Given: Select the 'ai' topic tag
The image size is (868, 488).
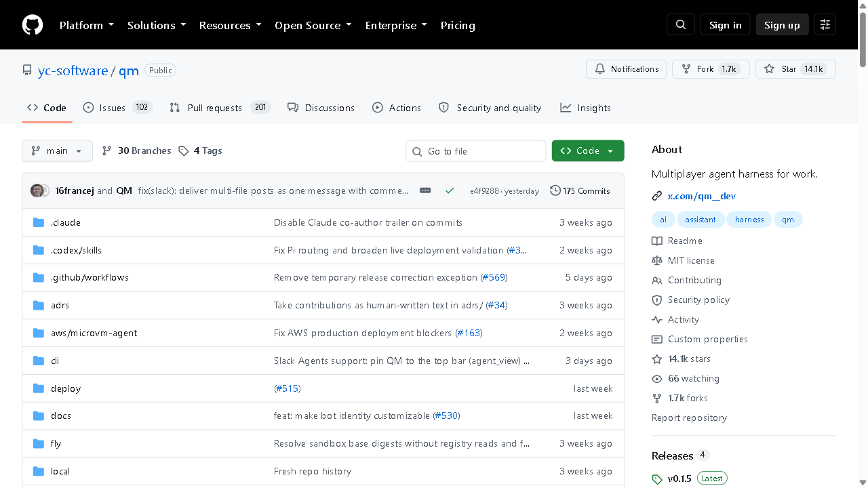Looking at the screenshot, I should pyautogui.click(x=663, y=219).
